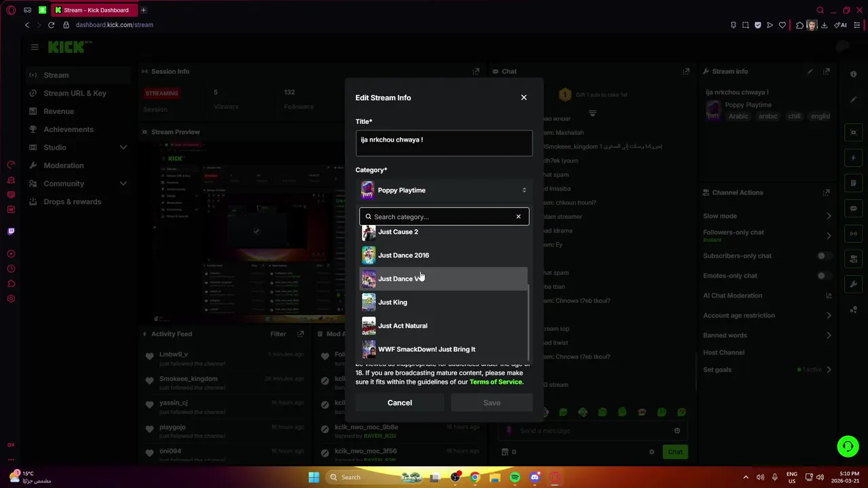
Task: Edit stream info with pencil icon
Action: [810, 71]
